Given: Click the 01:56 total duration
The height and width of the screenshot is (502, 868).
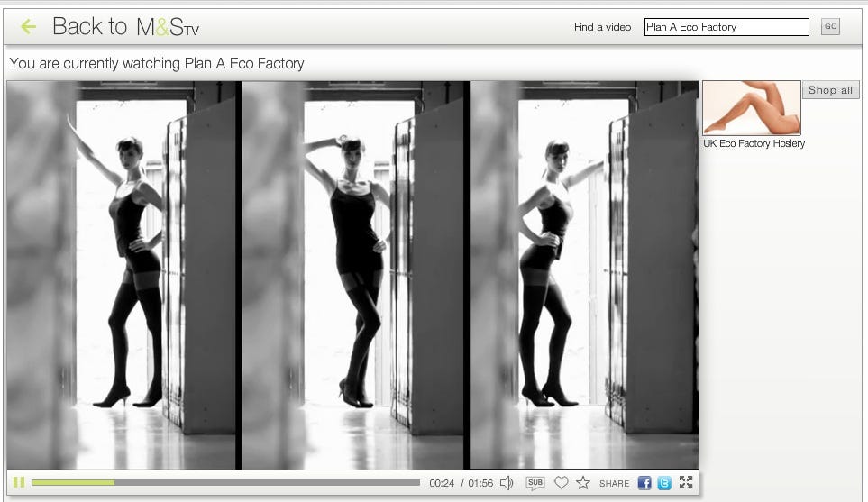Looking at the screenshot, I should point(480,483).
